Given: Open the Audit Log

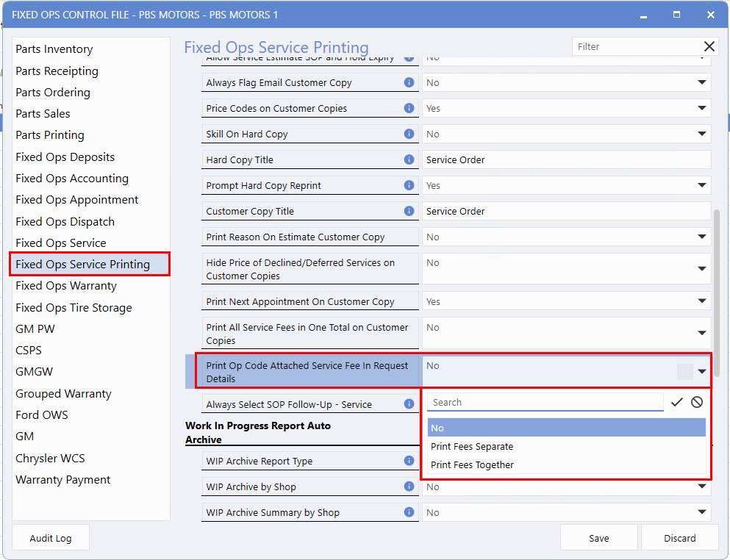Looking at the screenshot, I should tap(51, 538).
